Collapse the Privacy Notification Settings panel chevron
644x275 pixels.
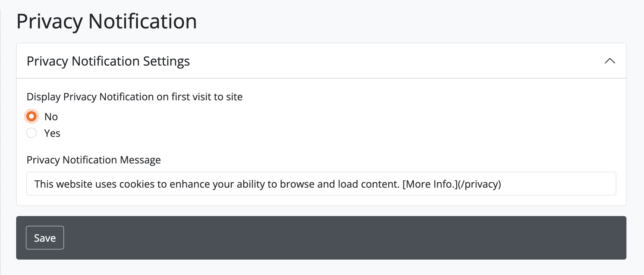pyautogui.click(x=610, y=61)
